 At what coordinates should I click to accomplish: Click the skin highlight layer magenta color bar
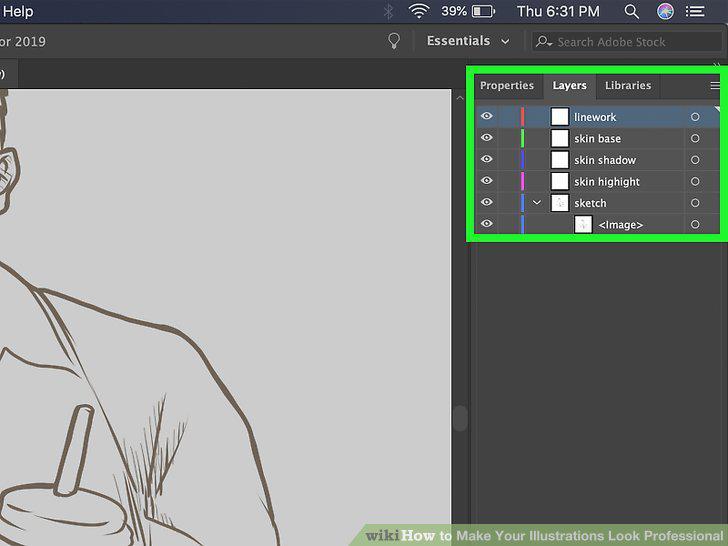coord(522,181)
